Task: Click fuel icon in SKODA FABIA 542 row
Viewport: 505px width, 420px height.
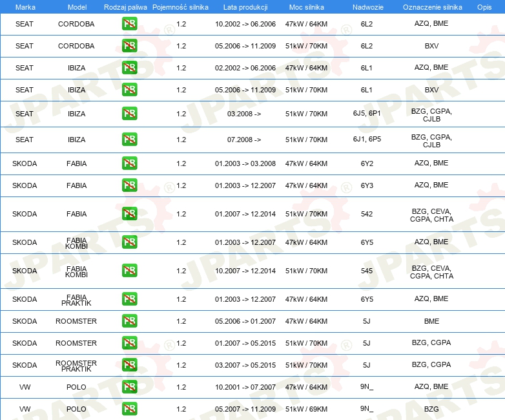Action: point(129,213)
